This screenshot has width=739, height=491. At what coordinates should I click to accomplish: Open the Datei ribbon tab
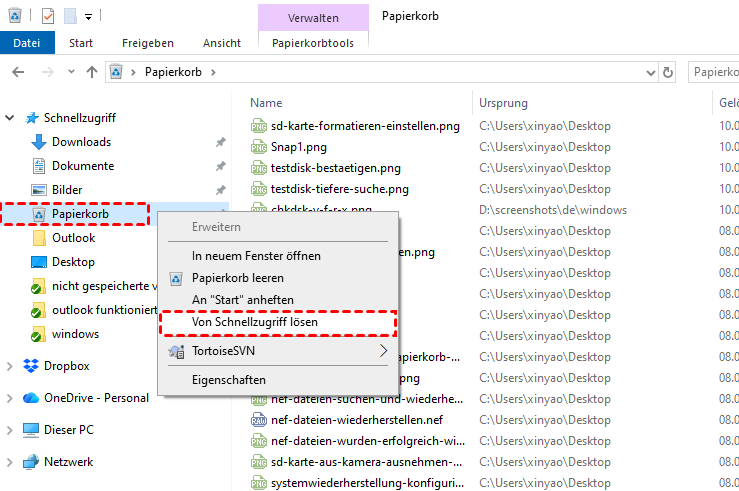(x=27, y=43)
